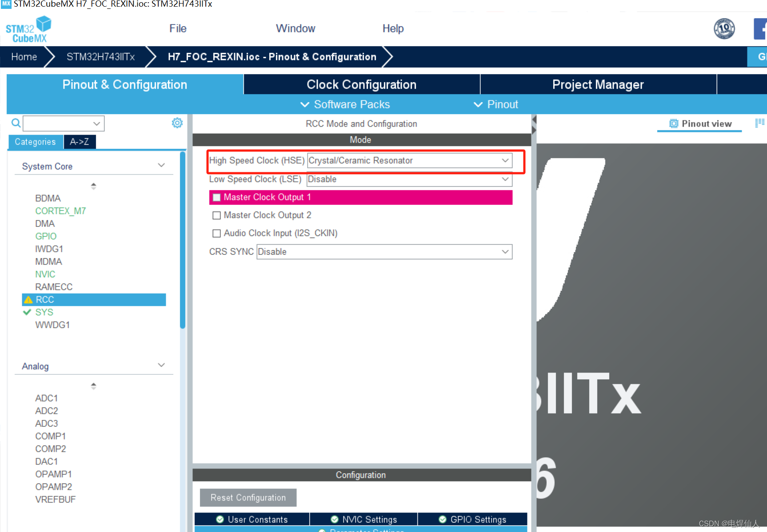Open the User Constants tab
Viewport: 767px width, 532px height.
pos(252,519)
